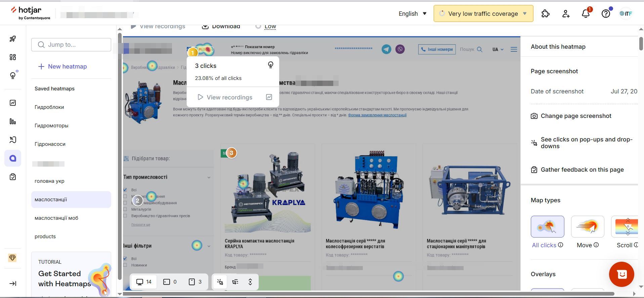The image size is (644, 298).
Task: Open the English language dropdown
Action: [413, 14]
